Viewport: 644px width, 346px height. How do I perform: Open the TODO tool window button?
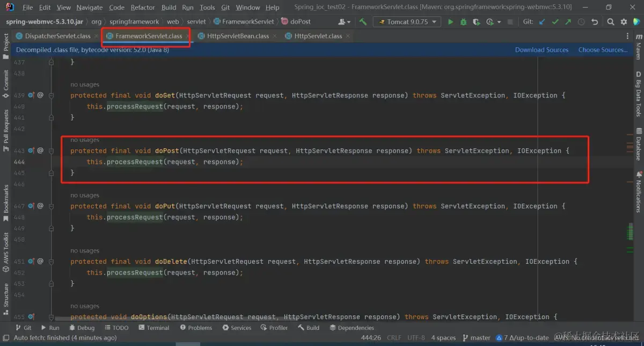116,327
